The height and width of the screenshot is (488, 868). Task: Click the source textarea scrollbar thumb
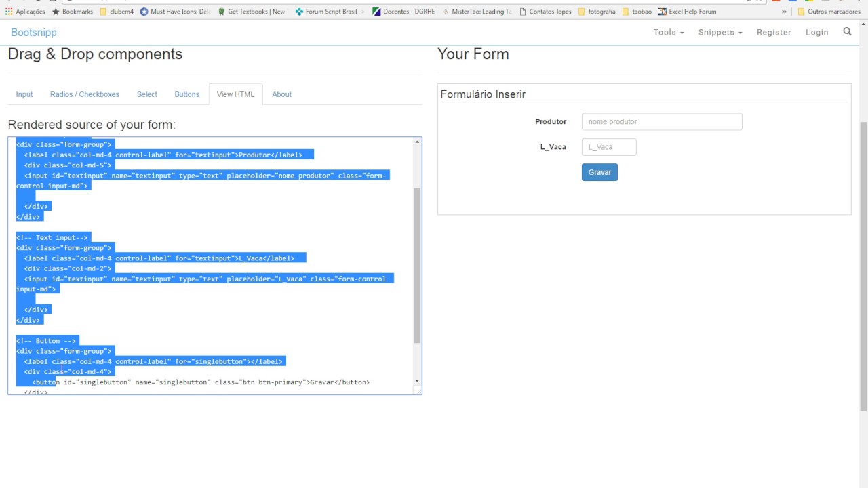pos(417,266)
